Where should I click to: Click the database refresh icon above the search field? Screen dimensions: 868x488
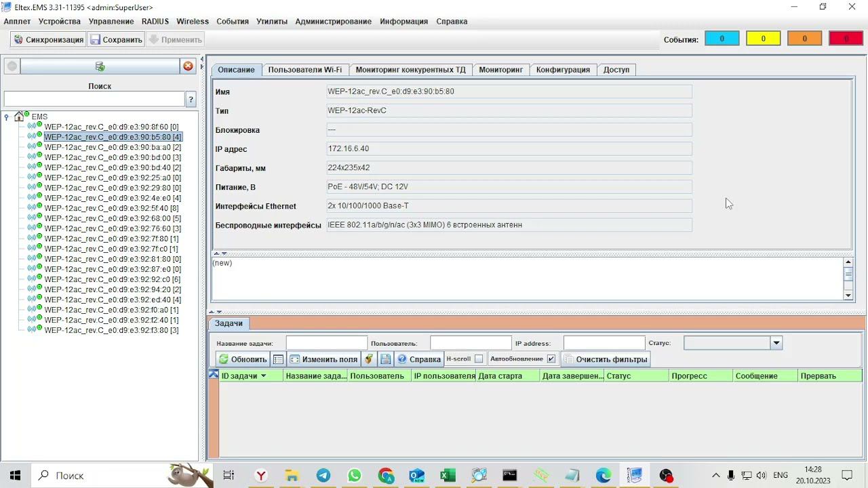(x=100, y=66)
